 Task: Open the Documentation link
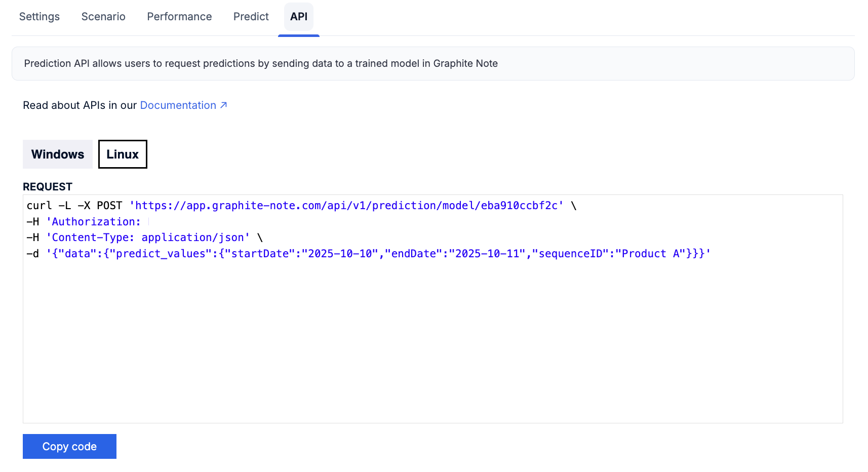coord(178,105)
